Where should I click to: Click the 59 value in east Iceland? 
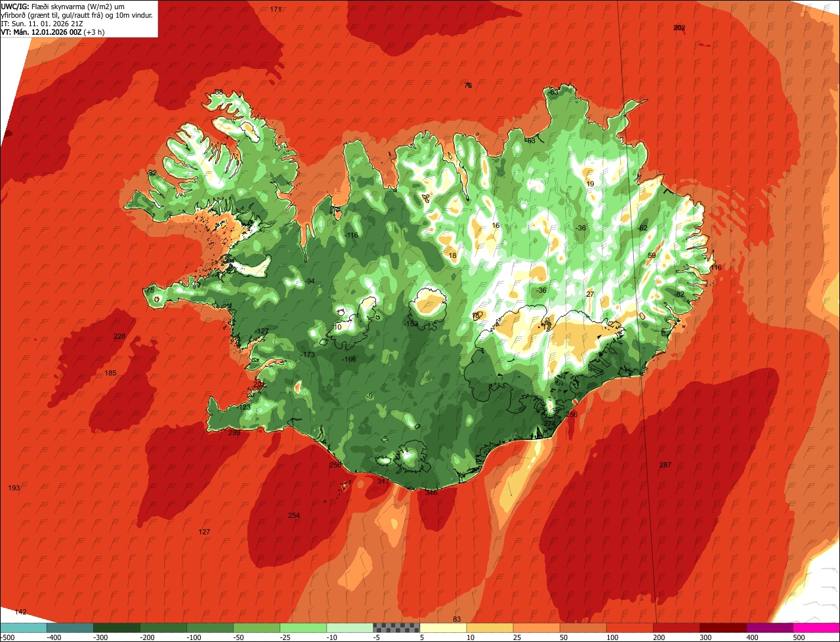652,255
